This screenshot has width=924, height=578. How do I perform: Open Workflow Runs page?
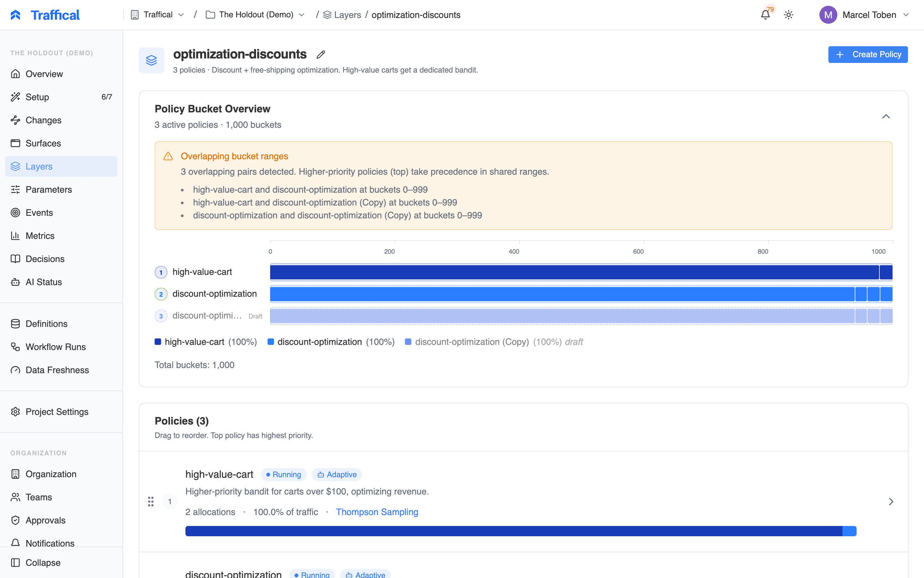coord(61,347)
